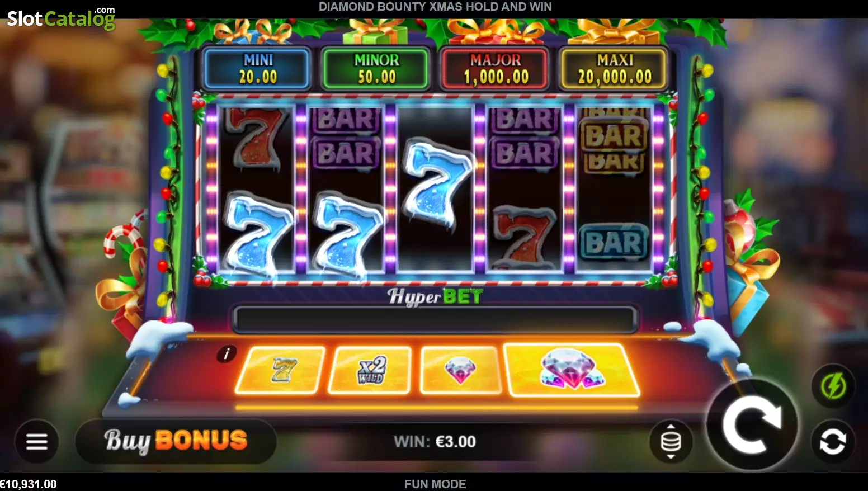Open autoplay circular arrows button
Image resolution: width=868 pixels, height=491 pixels.
833,442
